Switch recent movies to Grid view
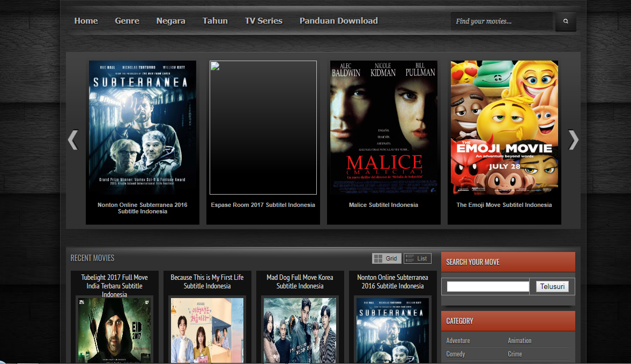 pos(387,258)
